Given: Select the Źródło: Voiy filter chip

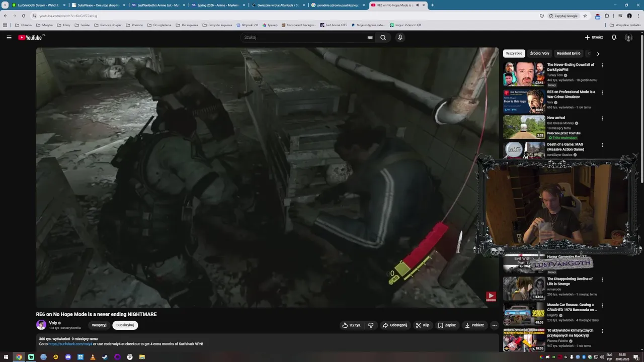Looking at the screenshot, I should pos(539,53).
